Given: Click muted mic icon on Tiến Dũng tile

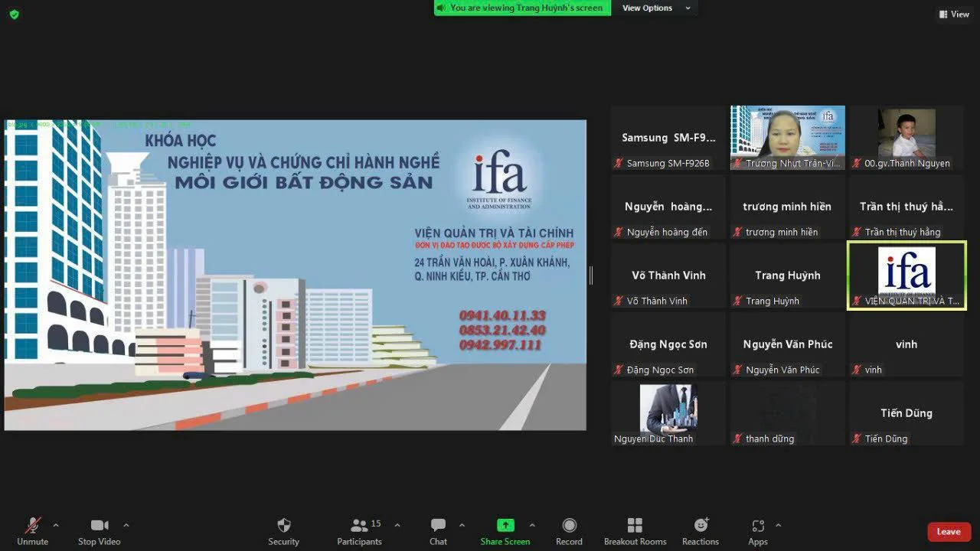Looking at the screenshot, I should pos(857,439).
